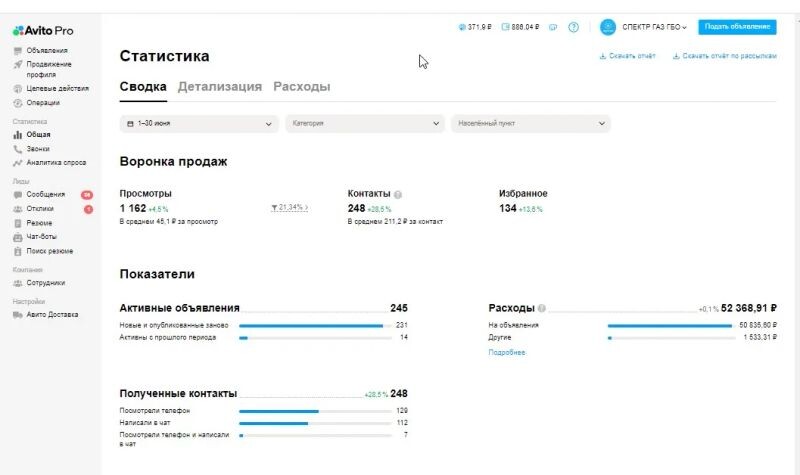Viewport: 800px width, 475px height.
Task: Click the Подробнее link under Расходы
Action: click(x=506, y=353)
